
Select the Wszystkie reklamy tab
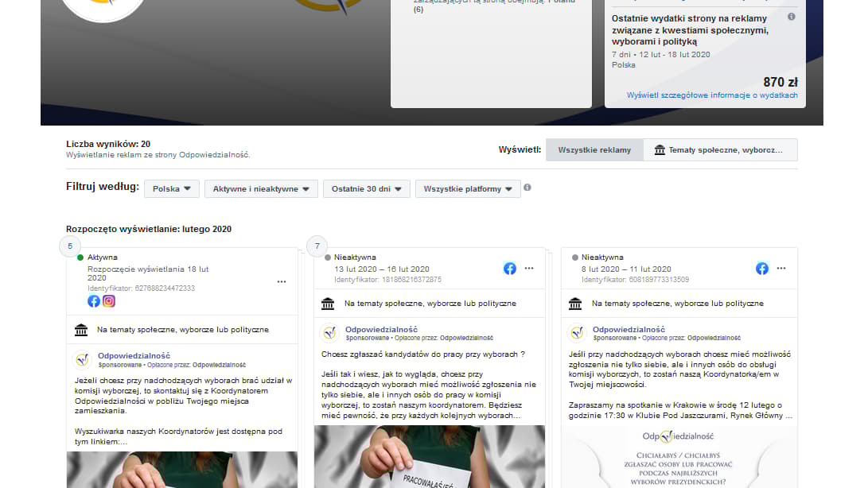(x=594, y=150)
